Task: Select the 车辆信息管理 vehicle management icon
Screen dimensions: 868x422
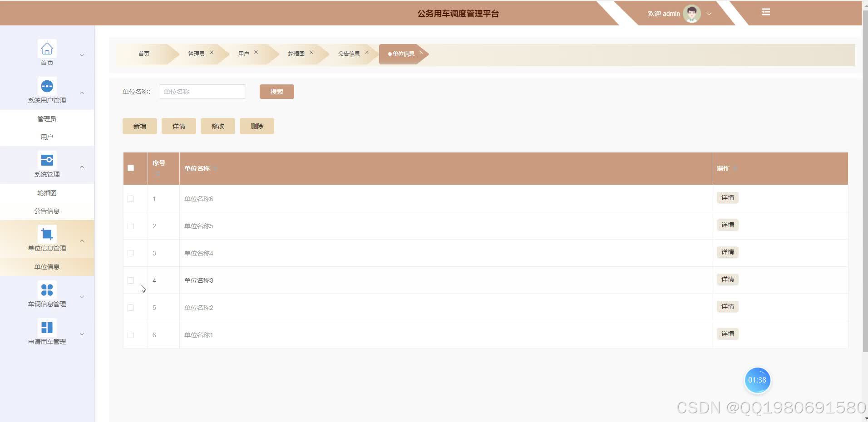Action: (47, 290)
